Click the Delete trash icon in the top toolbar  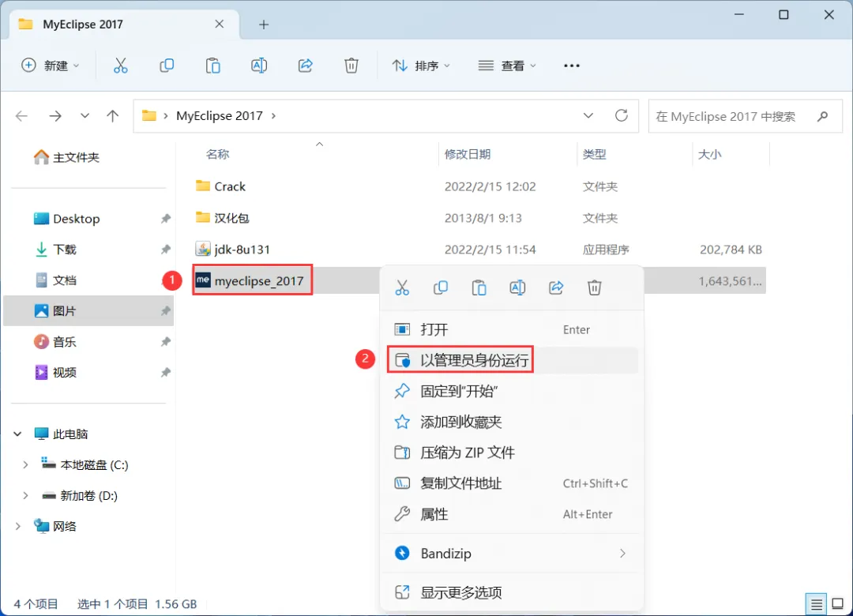351,66
